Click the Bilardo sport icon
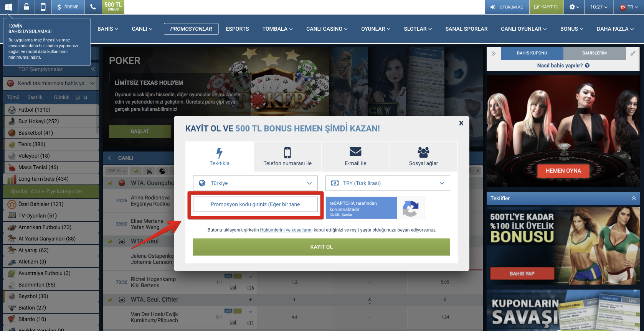Image resolution: width=644 pixels, height=331 pixels. tap(12, 319)
